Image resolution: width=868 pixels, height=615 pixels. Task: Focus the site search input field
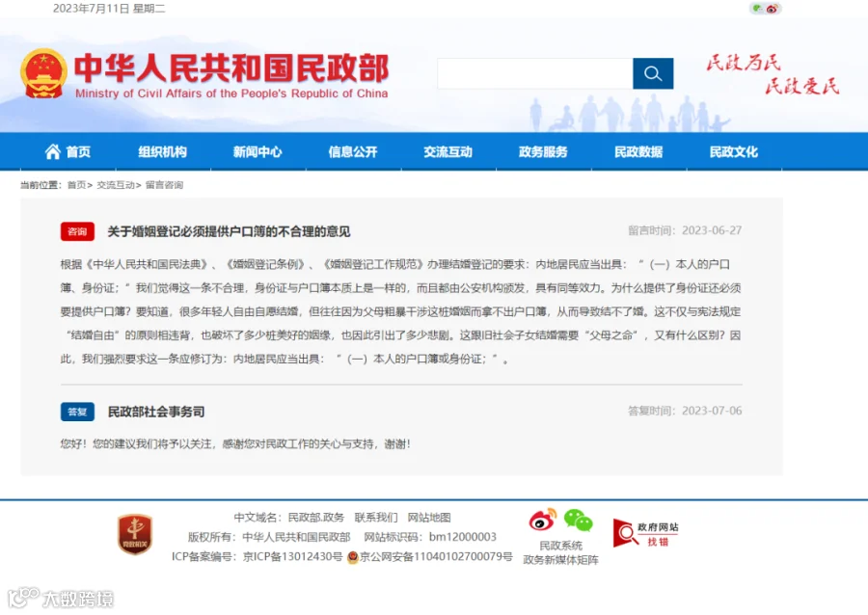click(x=535, y=73)
